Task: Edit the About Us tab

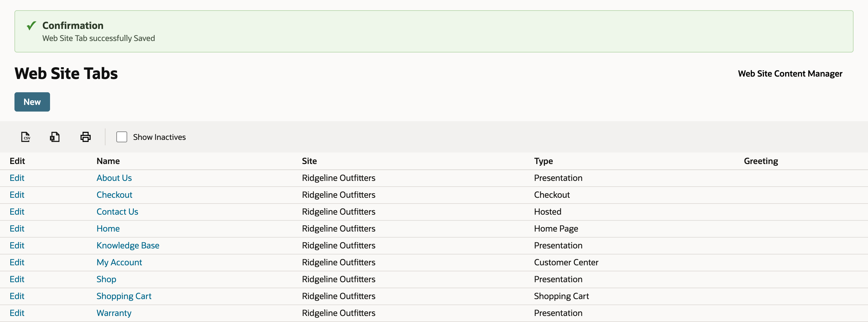Action: 17,178
